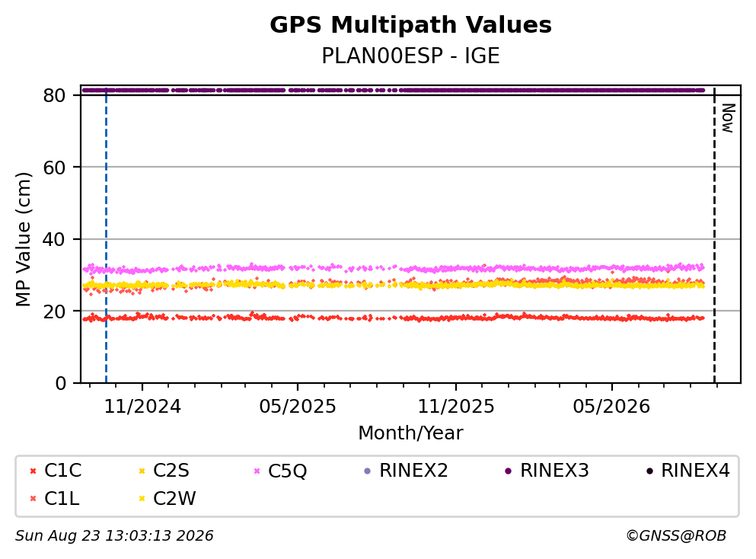Click the C1L legend marker
The width and height of the screenshot is (756, 559).
33,499
